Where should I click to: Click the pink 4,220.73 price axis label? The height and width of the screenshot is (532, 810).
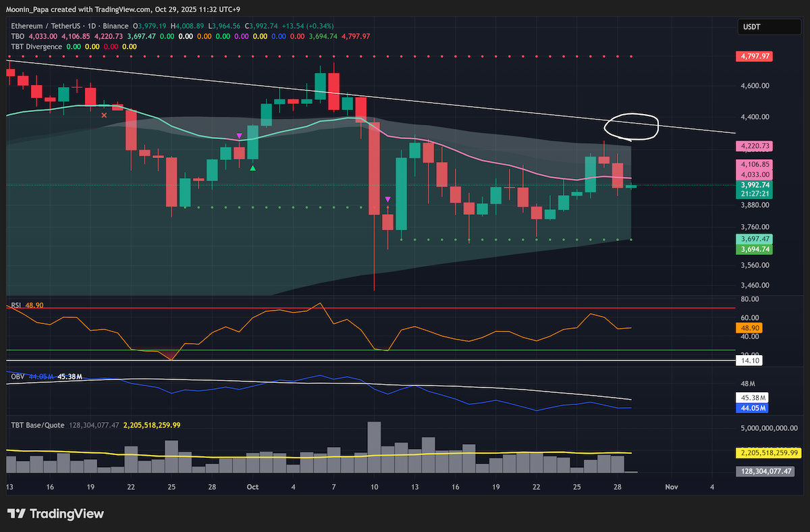753,146
